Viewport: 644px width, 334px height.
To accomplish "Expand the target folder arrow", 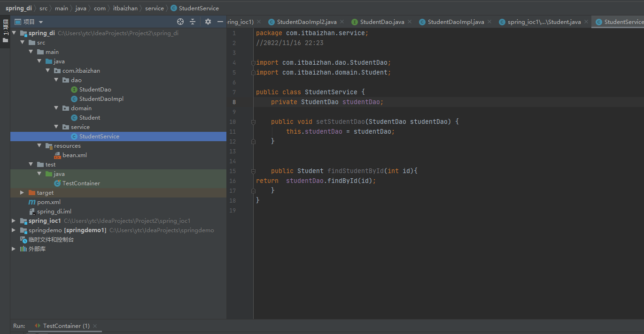I will point(23,192).
